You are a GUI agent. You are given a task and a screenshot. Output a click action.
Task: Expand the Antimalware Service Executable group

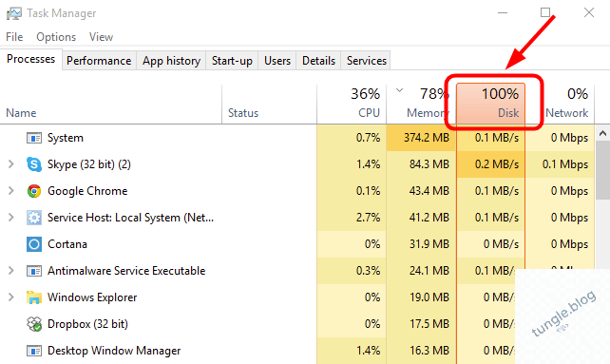click(x=11, y=271)
